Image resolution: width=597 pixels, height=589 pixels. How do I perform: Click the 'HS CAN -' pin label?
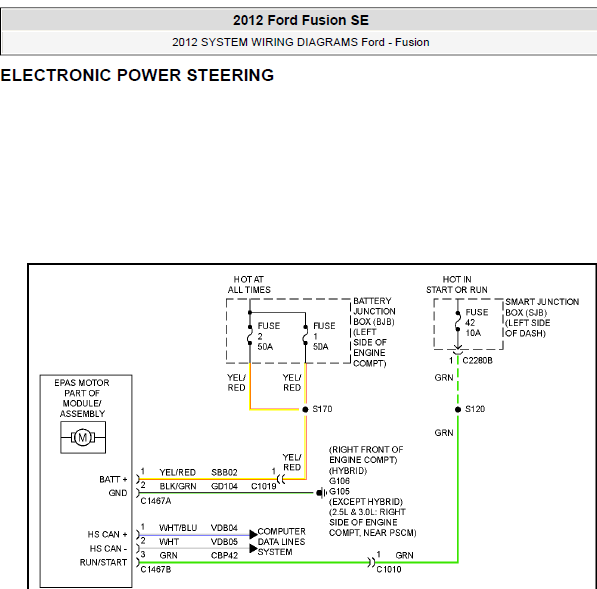[108, 548]
